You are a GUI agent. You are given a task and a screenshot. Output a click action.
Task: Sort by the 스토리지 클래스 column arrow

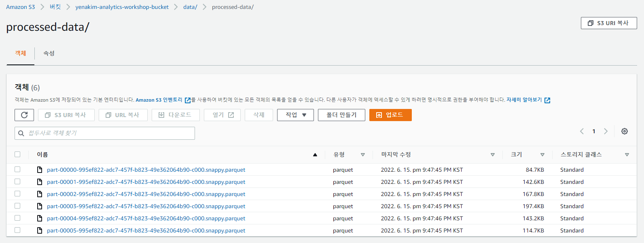627,155
